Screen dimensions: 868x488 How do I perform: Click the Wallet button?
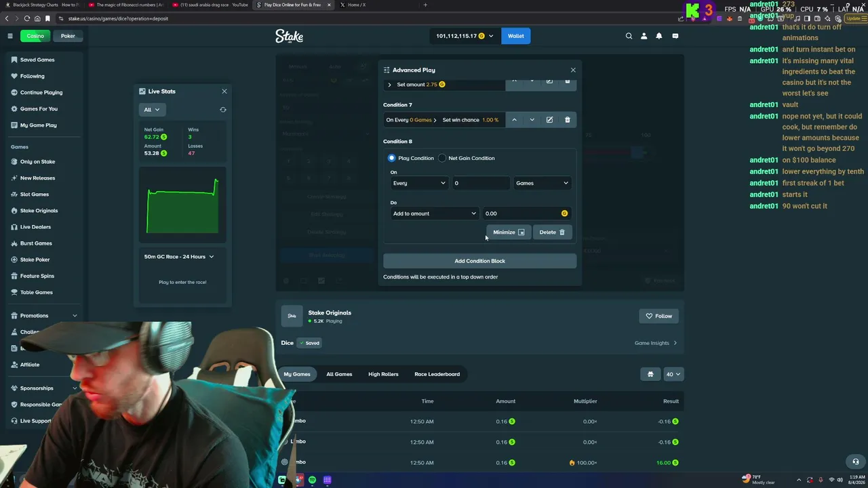pyautogui.click(x=516, y=36)
